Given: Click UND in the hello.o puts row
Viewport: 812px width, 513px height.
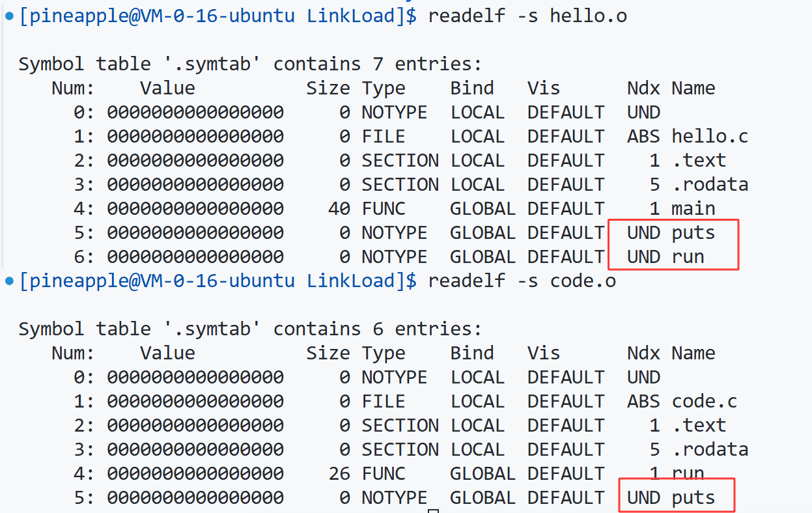Looking at the screenshot, I should click(x=643, y=233).
